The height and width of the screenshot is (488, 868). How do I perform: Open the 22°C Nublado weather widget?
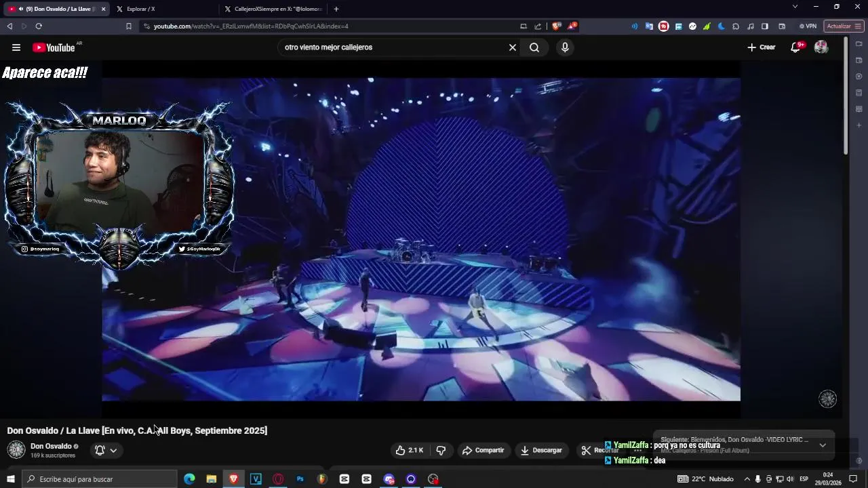[706, 479]
